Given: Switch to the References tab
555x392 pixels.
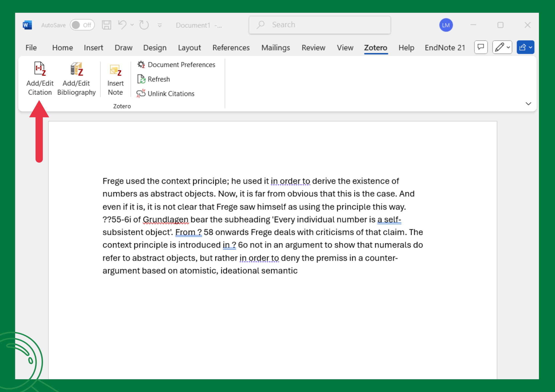Looking at the screenshot, I should coord(231,47).
